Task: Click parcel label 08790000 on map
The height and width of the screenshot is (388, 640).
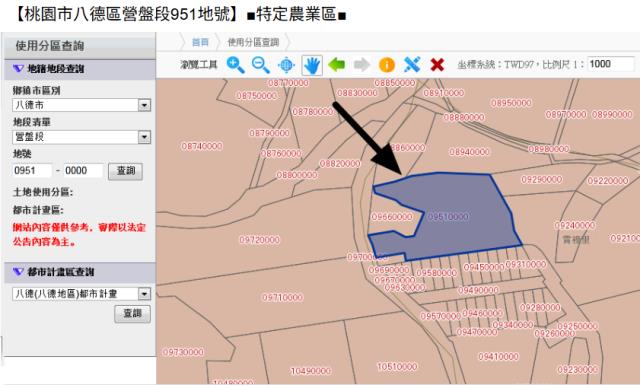Action: click(x=269, y=133)
